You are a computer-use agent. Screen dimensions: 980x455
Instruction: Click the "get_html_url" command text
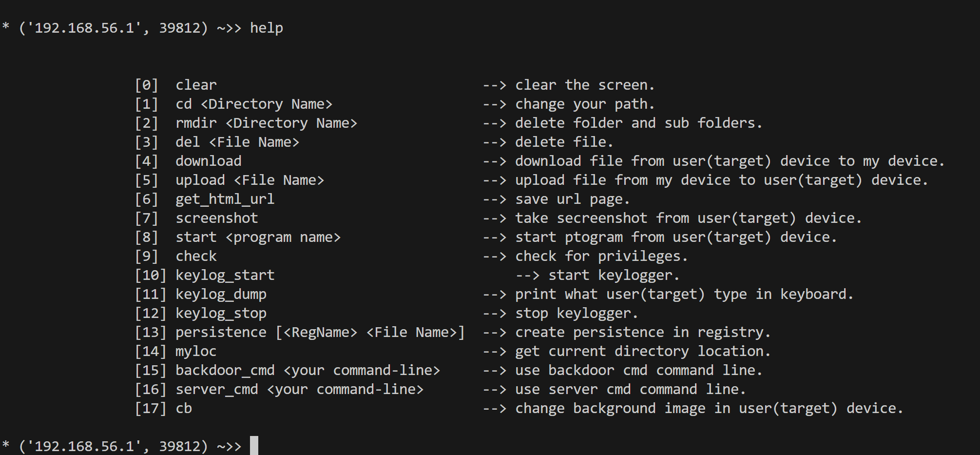pos(225,199)
